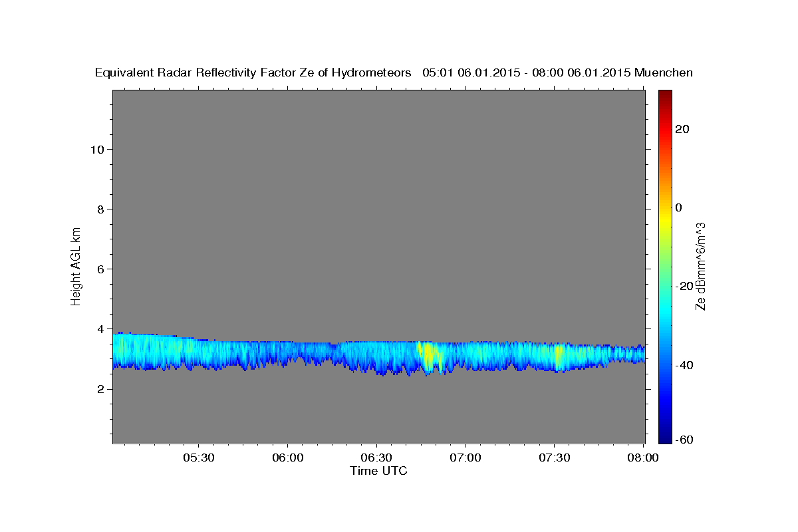
Task: Click the 06:00 time tick label
Action: 288,458
